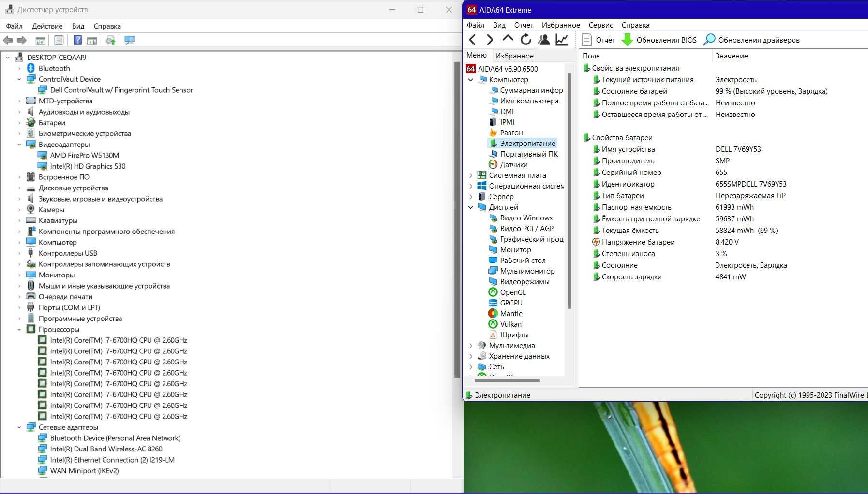This screenshot has height=494, width=868.
Task: Select Степень износа row
Action: coord(628,254)
